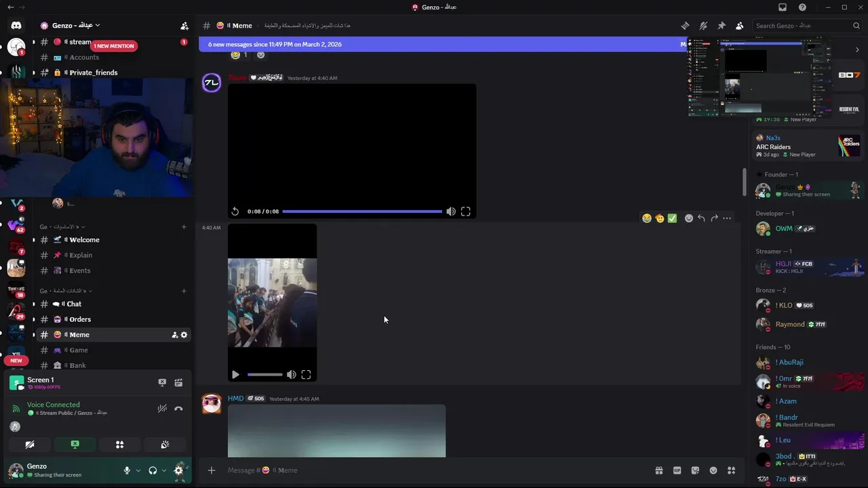Viewport: 868px width, 488px height.
Task: Open the Game channel
Action: click(112, 350)
